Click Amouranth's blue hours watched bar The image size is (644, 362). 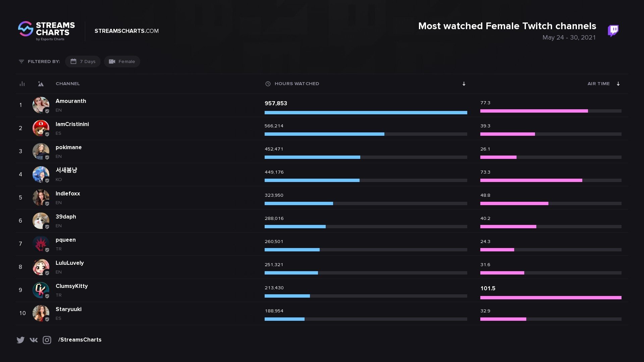click(x=366, y=113)
